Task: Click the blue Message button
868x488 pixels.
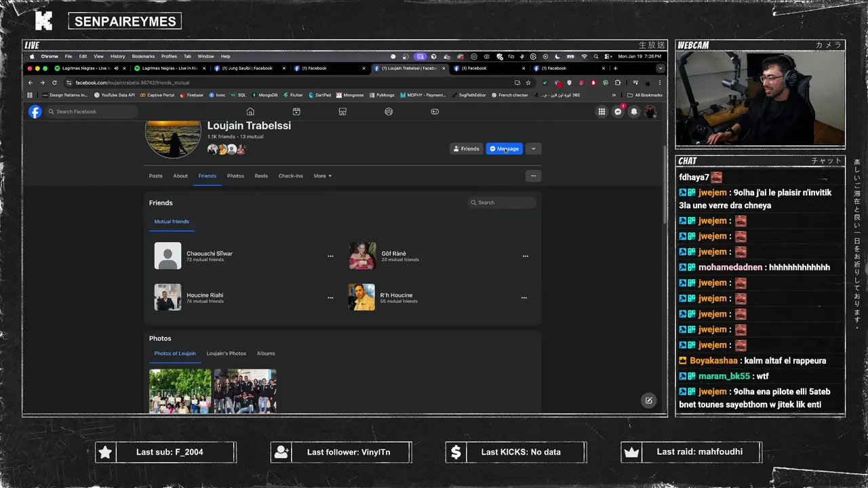Action: [505, 148]
